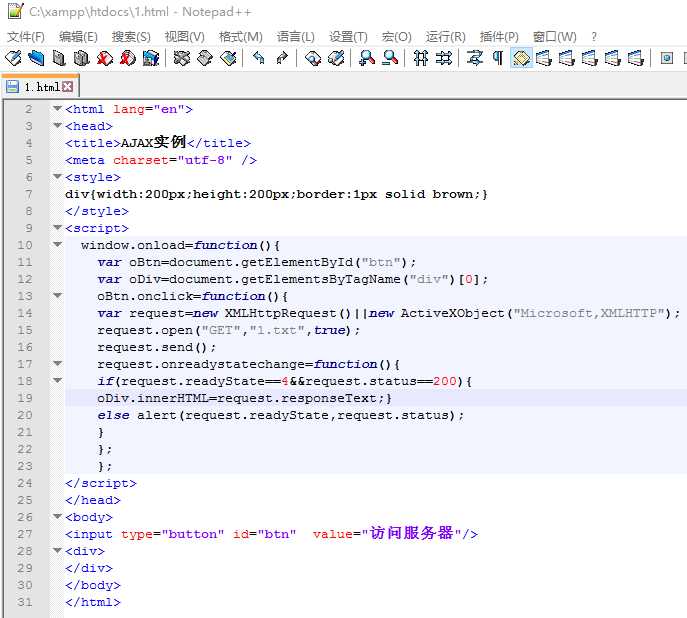
Task: Click the save-state icon on the 1.html tab
Action: pyautogui.click(x=12, y=87)
